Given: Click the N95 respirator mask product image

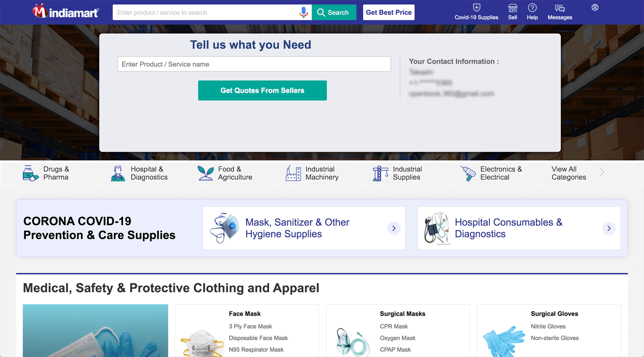Looking at the screenshot, I should tap(202, 343).
